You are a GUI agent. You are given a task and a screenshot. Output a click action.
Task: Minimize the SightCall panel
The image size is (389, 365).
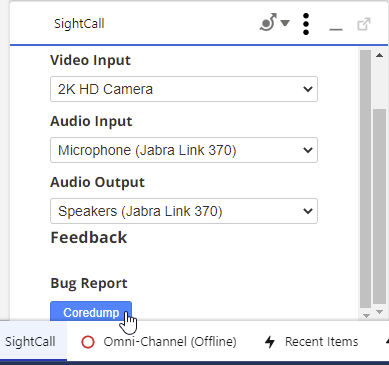click(336, 29)
